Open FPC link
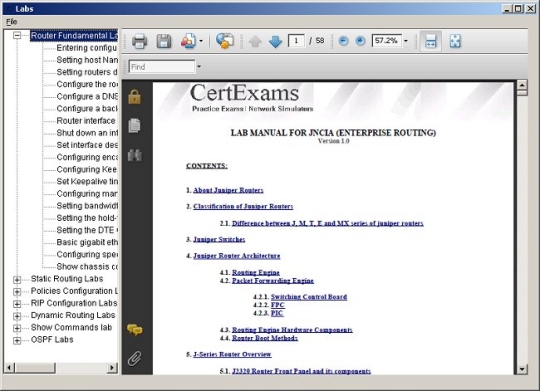The height and width of the screenshot is (391, 540). [278, 305]
